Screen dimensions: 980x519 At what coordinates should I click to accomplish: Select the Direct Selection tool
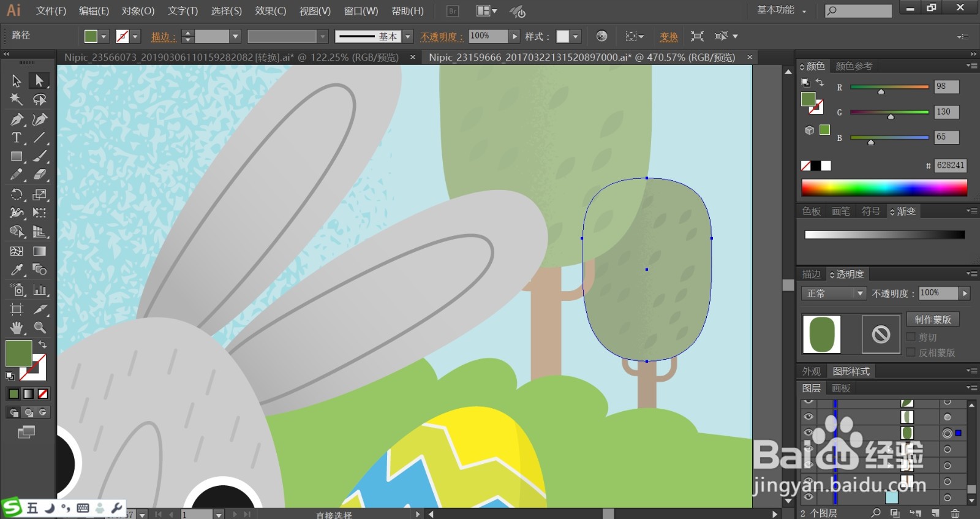[x=39, y=81]
